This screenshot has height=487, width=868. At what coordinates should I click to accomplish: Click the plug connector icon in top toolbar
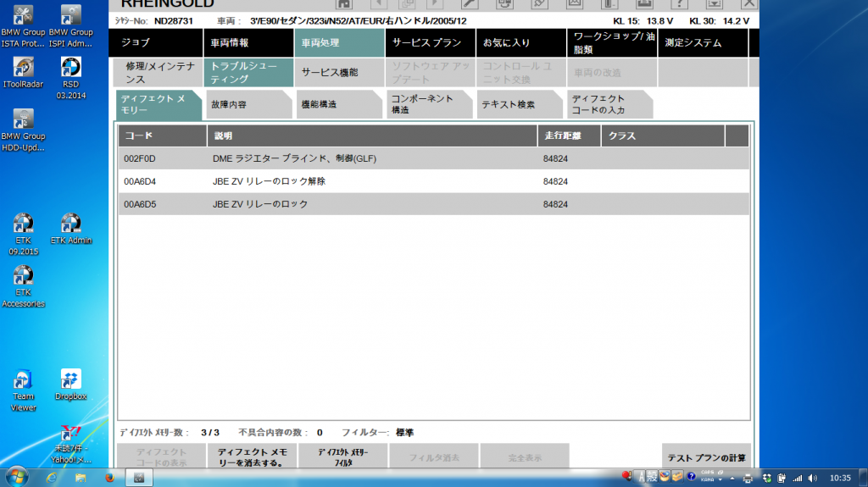540,4
